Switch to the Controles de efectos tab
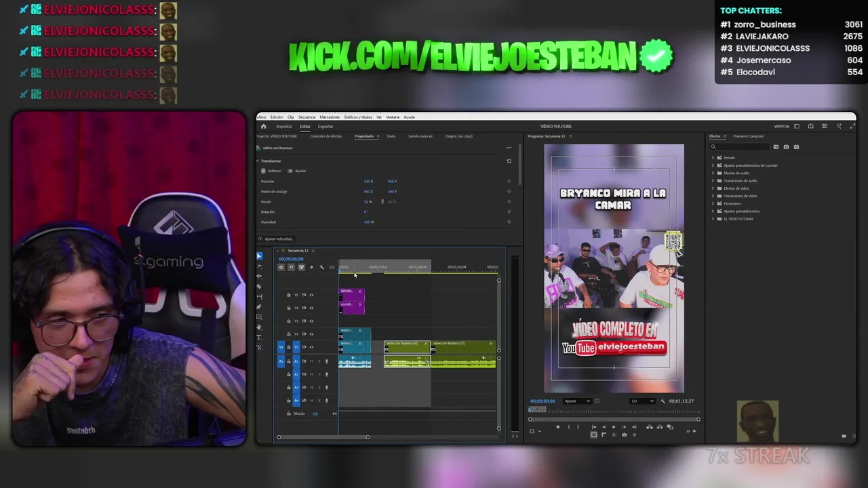This screenshot has height=488, width=868. [325, 136]
